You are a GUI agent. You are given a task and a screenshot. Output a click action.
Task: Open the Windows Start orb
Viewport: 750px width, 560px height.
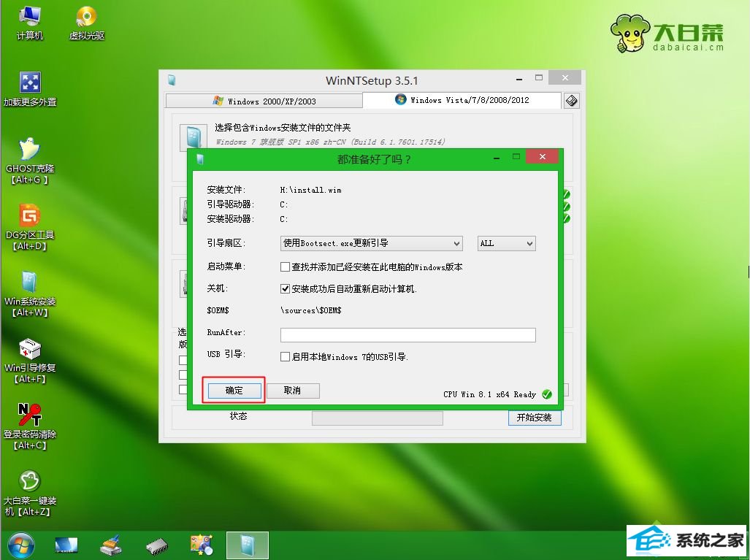click(20, 545)
